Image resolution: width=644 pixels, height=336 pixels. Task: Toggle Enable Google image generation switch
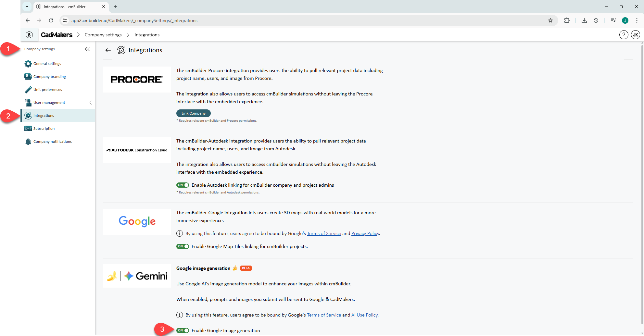coord(183,330)
